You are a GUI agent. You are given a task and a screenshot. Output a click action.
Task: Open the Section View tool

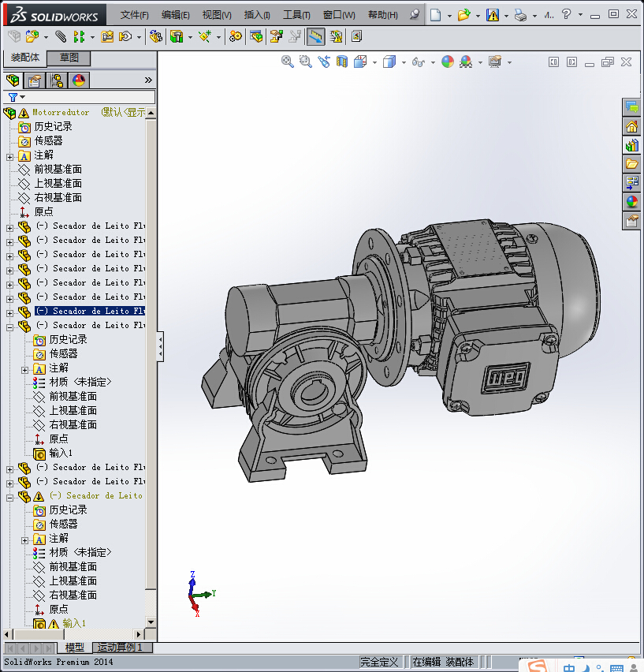[x=342, y=62]
